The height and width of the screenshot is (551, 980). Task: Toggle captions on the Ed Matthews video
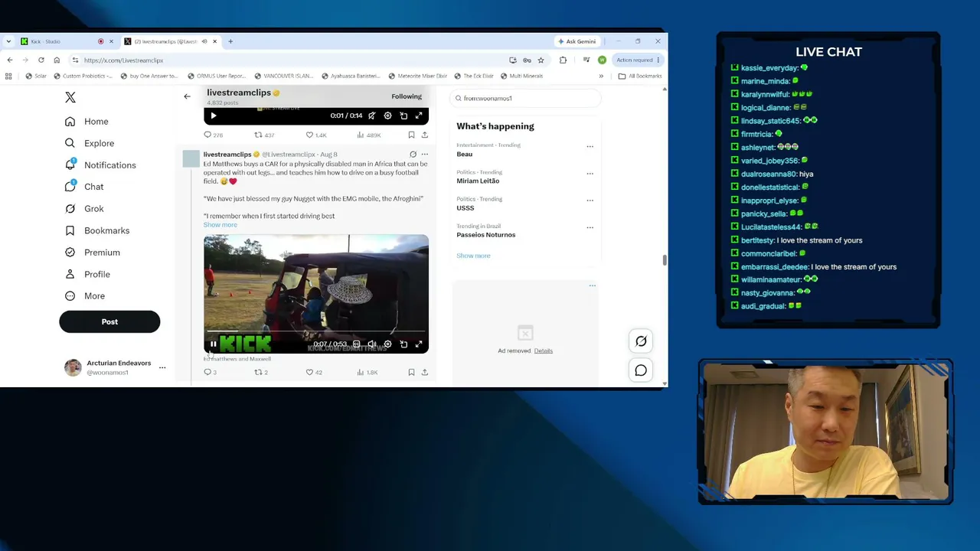pyautogui.click(x=356, y=344)
